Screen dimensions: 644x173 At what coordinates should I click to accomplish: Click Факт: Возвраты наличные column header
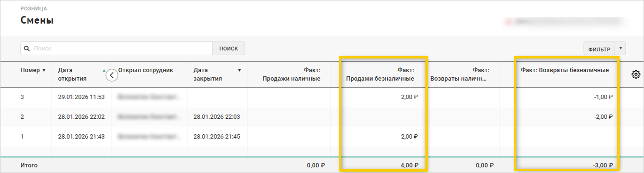[x=459, y=74]
